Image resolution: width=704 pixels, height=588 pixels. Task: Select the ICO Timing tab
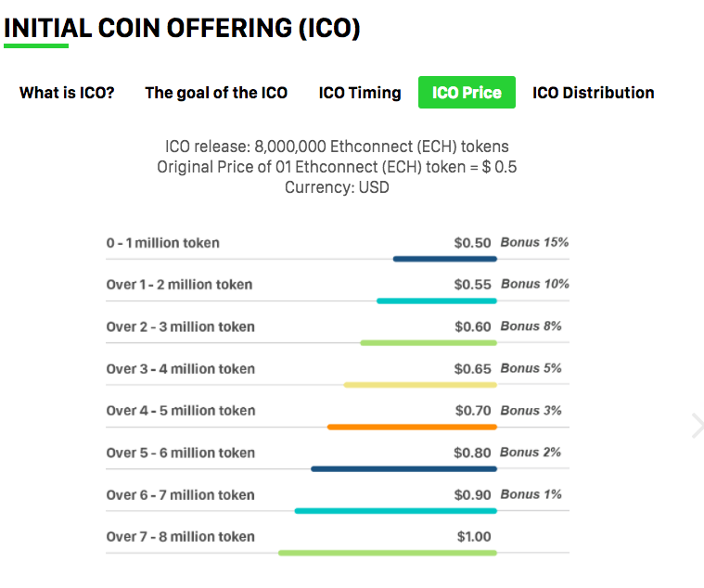click(360, 93)
